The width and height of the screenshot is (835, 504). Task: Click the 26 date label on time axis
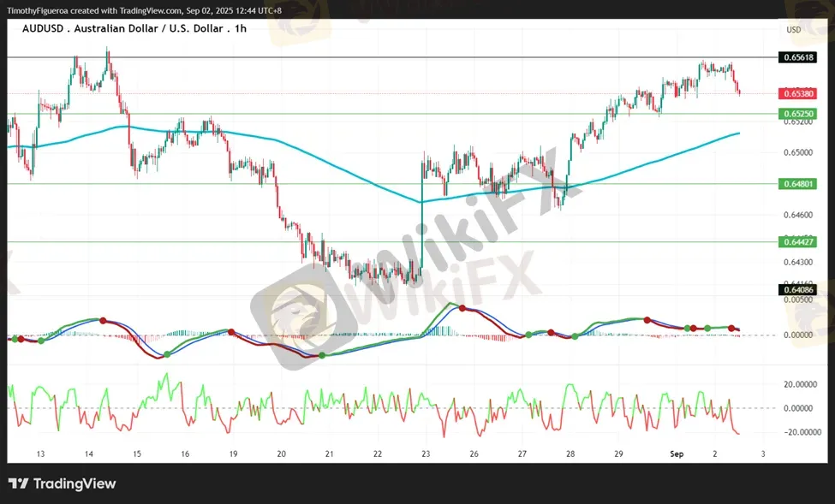pos(474,454)
